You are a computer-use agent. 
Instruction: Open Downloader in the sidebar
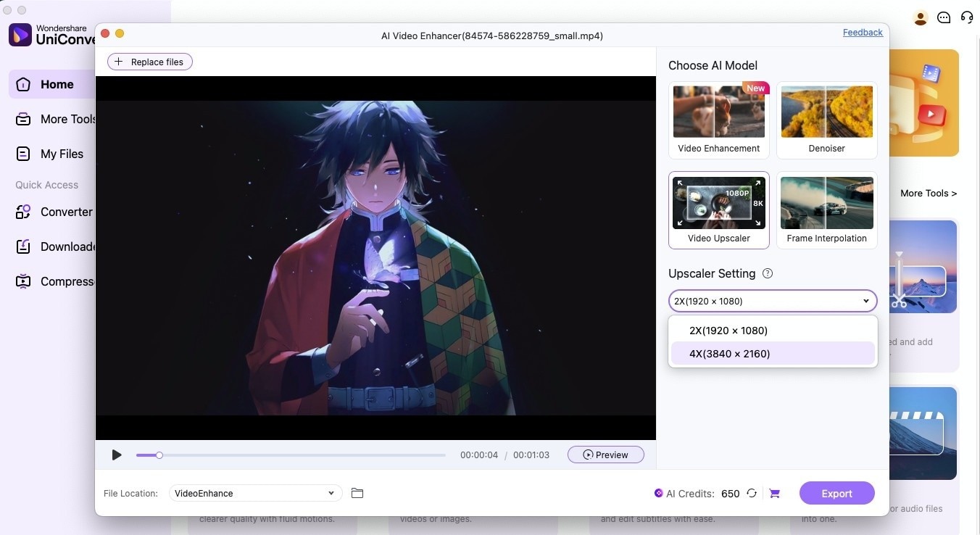[x=56, y=246]
